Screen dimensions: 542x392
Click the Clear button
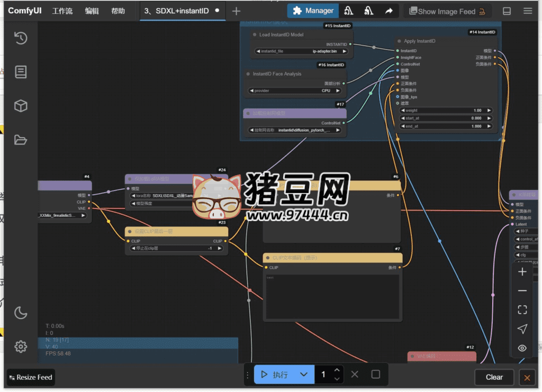[494, 377]
